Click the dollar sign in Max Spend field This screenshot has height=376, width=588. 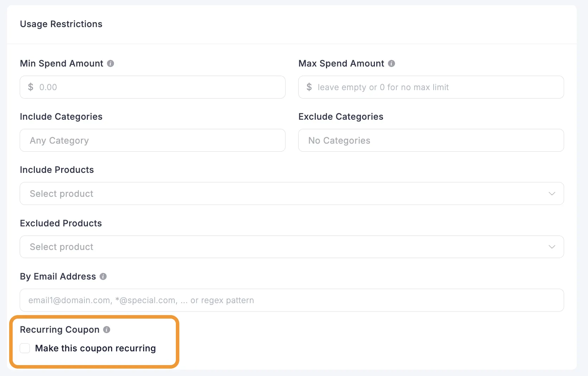[309, 87]
